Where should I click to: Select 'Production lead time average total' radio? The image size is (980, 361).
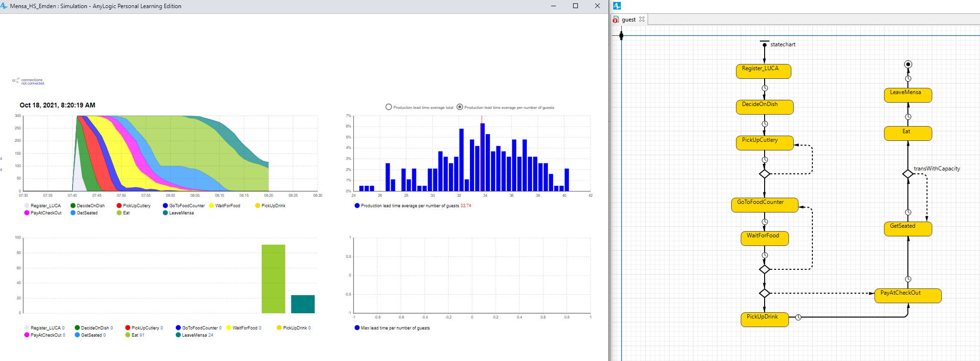coord(389,107)
